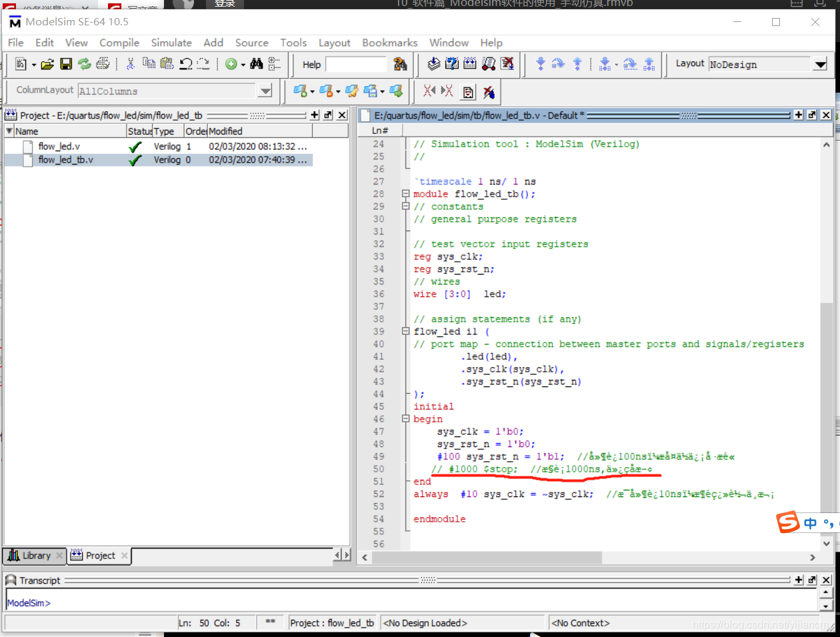Screen dimensions: 840x637
Task: Open the ColumnLayout AllColumns dropdown
Action: click(265, 91)
